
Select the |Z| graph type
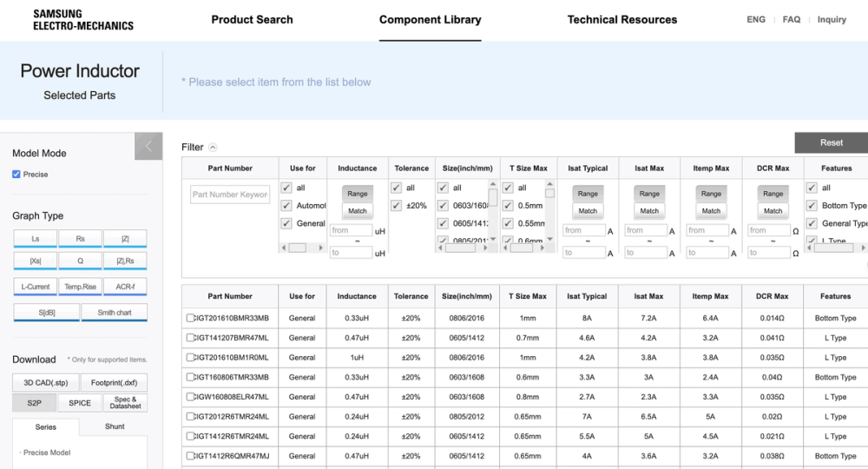point(125,239)
